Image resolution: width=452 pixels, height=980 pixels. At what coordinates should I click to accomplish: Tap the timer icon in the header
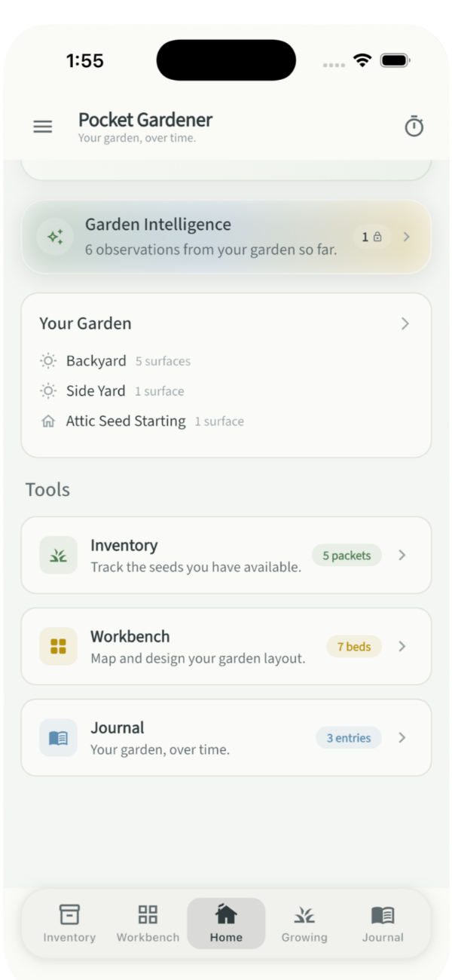click(414, 127)
